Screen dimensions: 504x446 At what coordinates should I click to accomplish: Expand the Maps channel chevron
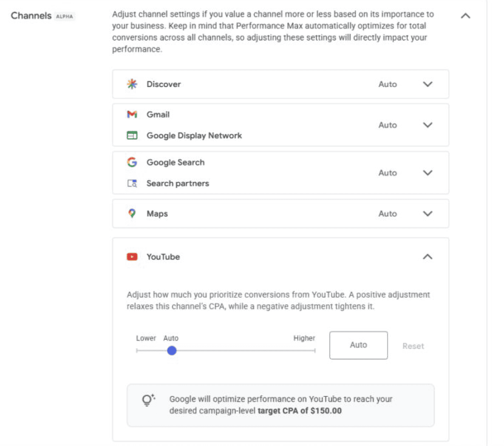[428, 214]
